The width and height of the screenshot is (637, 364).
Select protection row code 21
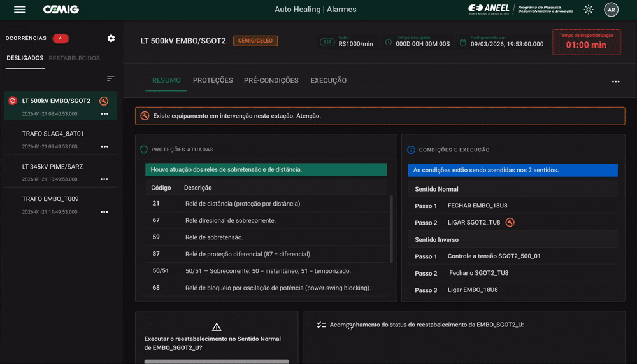(x=267, y=204)
